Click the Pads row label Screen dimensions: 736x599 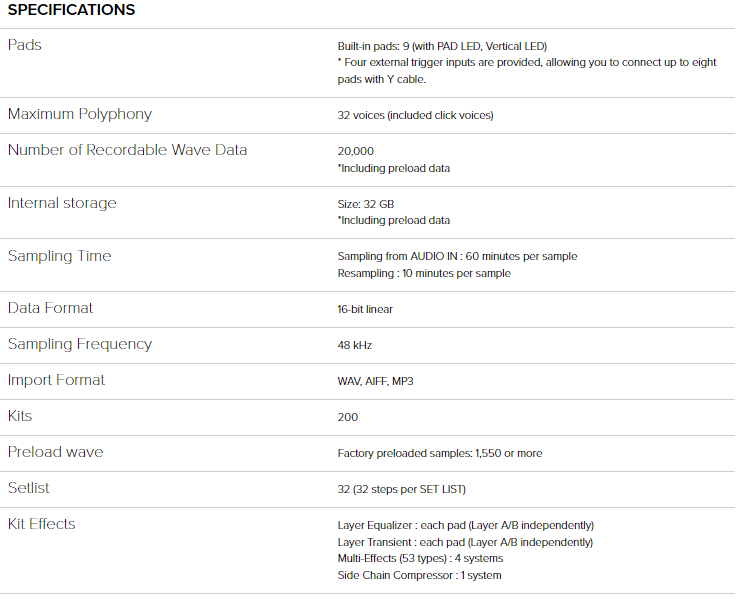[25, 45]
